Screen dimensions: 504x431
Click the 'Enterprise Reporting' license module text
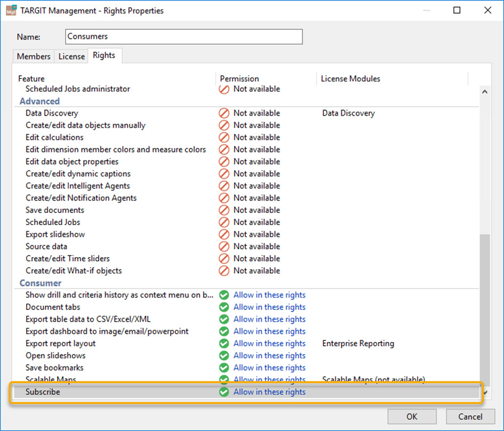click(x=358, y=344)
